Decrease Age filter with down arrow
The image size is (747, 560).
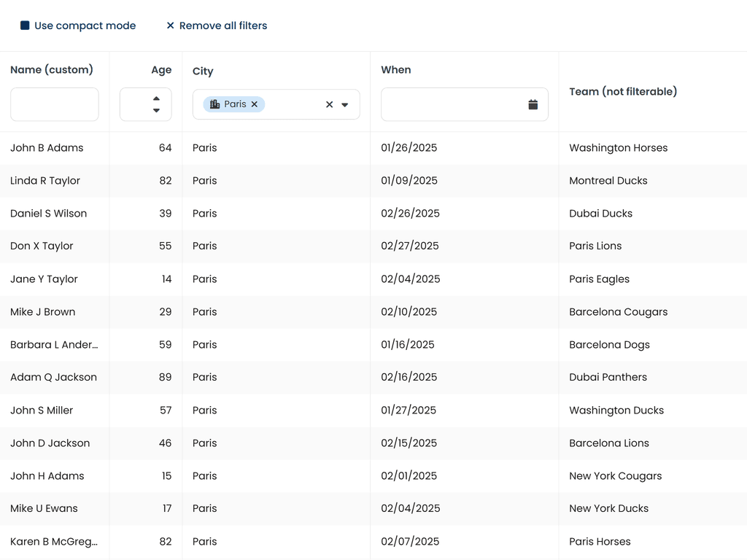pyautogui.click(x=156, y=111)
